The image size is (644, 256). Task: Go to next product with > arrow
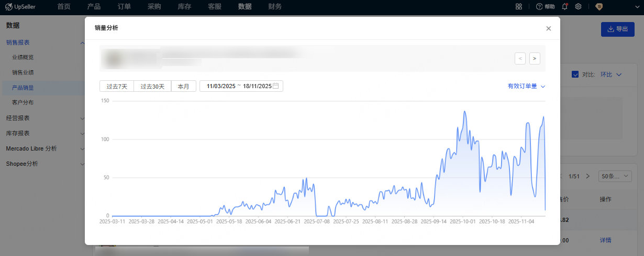535,58
